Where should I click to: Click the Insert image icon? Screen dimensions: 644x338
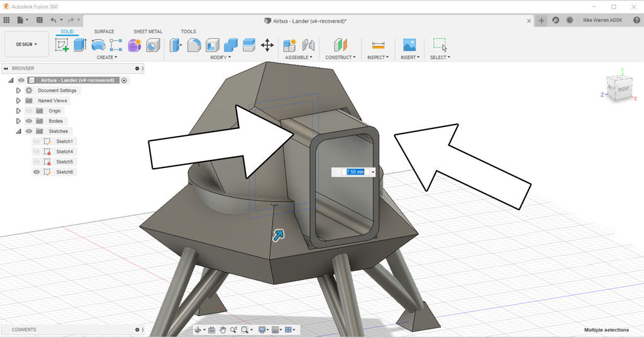(x=409, y=45)
